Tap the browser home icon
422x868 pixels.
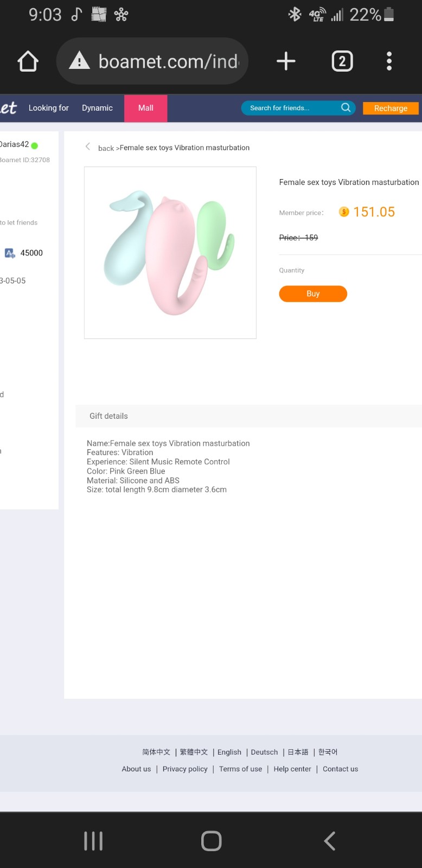(x=28, y=61)
